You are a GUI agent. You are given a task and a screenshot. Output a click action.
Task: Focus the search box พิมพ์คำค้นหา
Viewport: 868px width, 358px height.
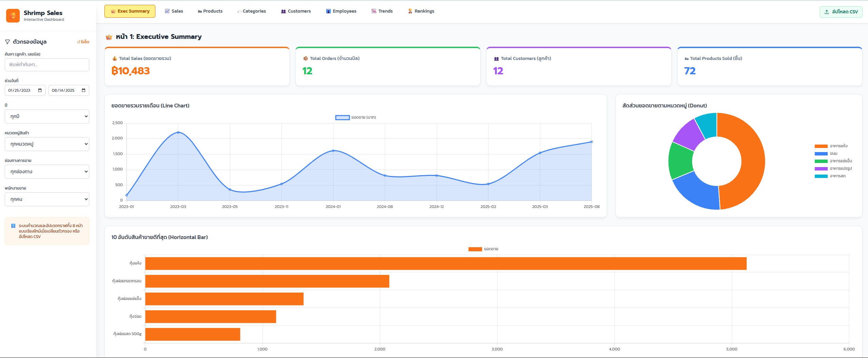tap(47, 65)
